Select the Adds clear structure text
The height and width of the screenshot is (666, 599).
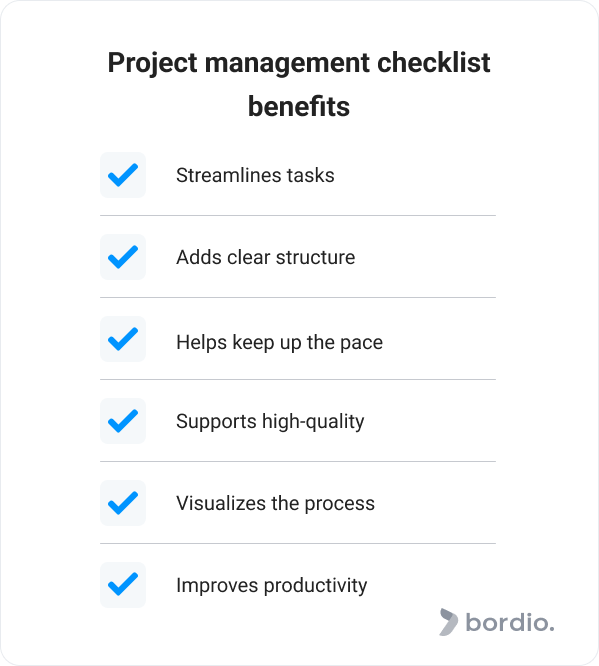click(266, 257)
